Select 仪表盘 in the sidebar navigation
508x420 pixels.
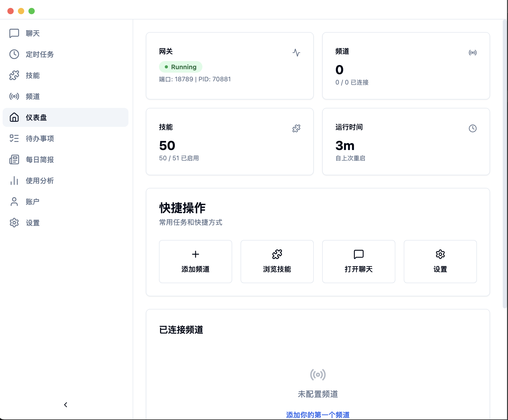click(x=36, y=117)
